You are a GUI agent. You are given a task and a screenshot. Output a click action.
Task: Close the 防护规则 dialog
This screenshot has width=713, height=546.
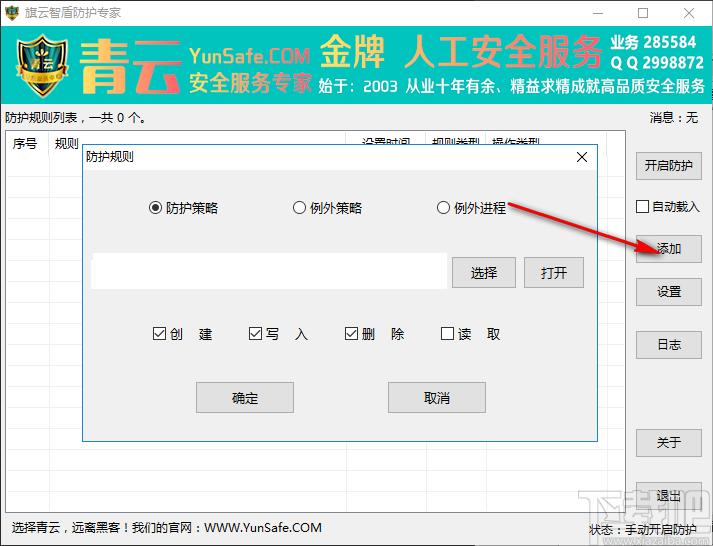[582, 157]
